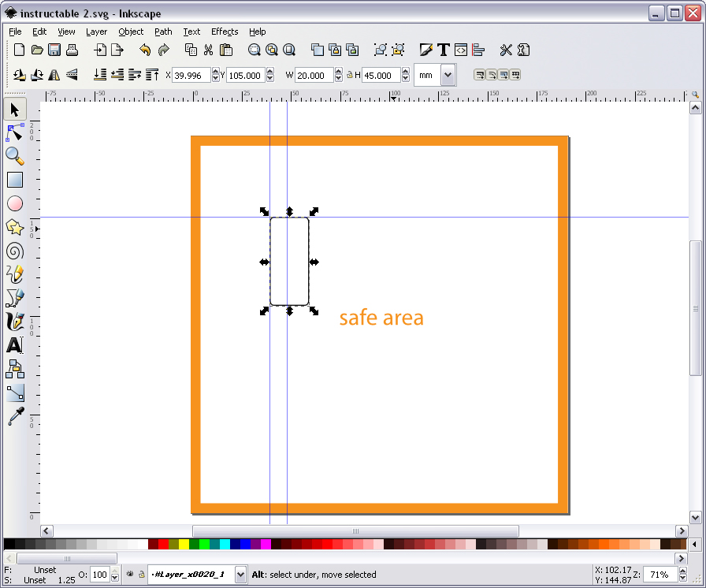Activate the Dropper color picker tool
Screen dimensions: 706x588
15,416
